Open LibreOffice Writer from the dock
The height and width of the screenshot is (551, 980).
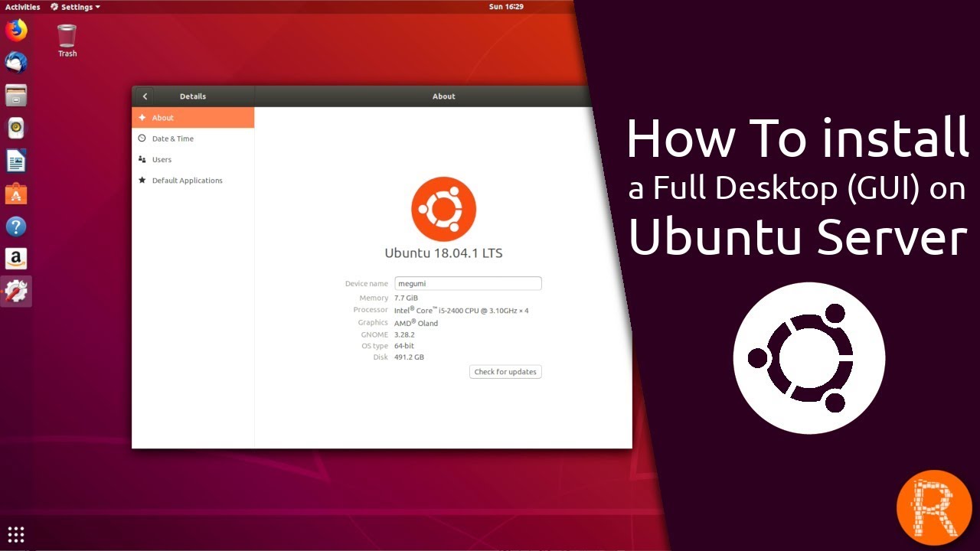point(16,161)
